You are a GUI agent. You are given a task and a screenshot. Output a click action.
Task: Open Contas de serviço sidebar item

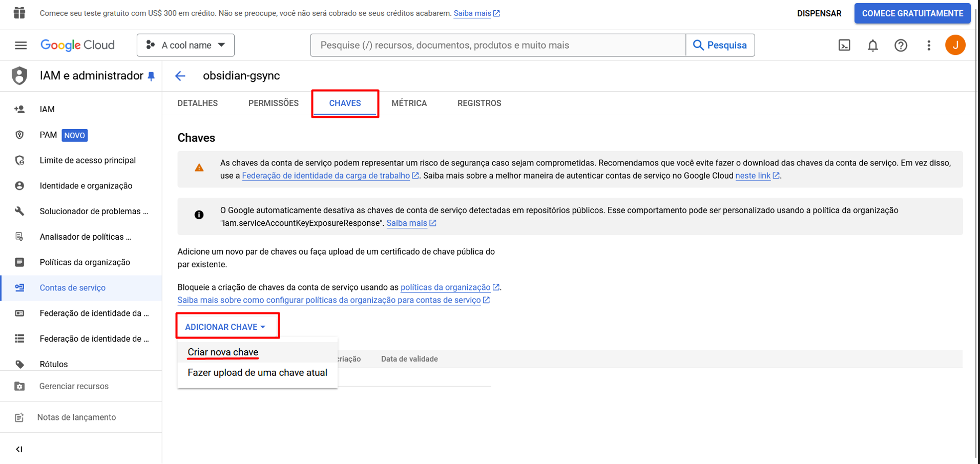[81, 288]
